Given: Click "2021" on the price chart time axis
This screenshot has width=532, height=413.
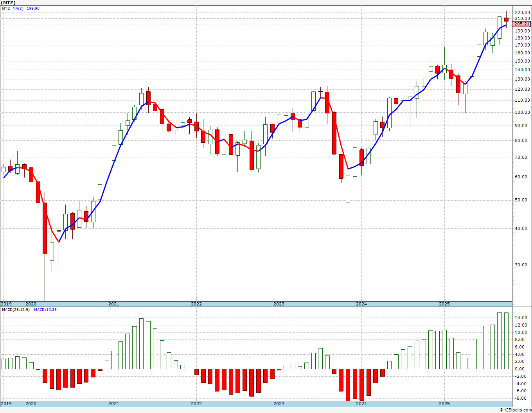Looking at the screenshot, I should coord(114,304).
